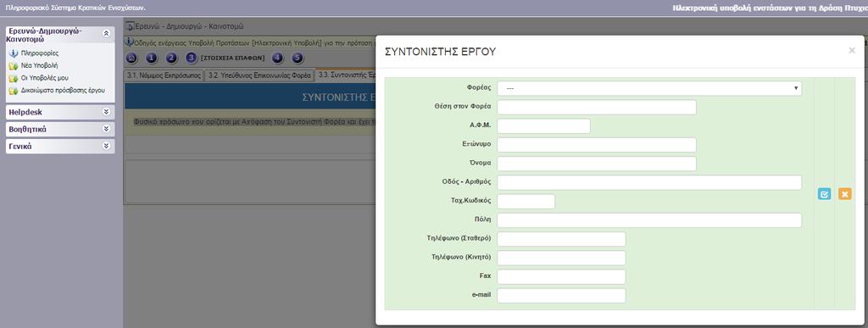The width and height of the screenshot is (868, 328).
Task: Click the Οδός - Αριθμός field
Action: pos(649,182)
